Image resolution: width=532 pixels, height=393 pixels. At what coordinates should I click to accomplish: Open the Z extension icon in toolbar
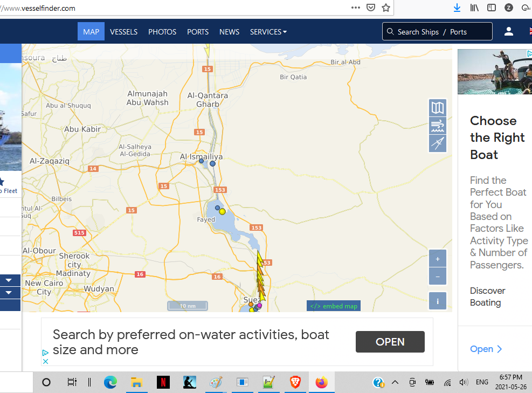pos(508,8)
